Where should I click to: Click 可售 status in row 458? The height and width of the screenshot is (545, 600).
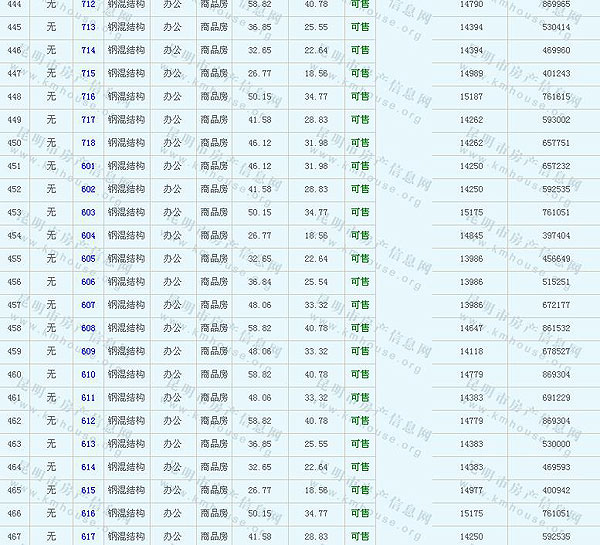360,328
